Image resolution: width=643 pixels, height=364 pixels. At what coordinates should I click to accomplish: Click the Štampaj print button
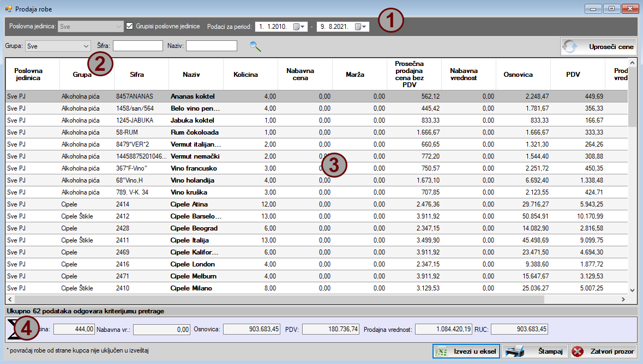click(x=534, y=351)
